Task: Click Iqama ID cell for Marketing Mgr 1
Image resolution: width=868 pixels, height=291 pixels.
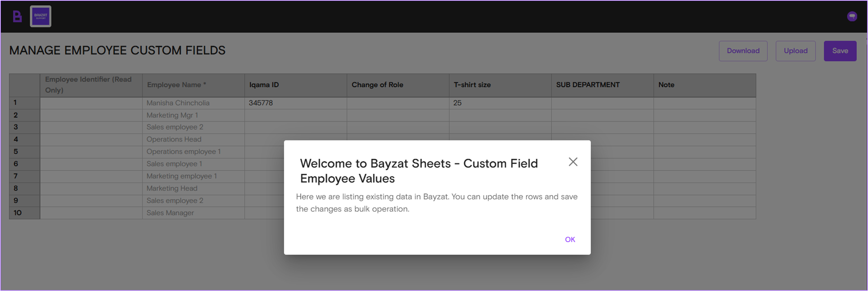Action: [296, 115]
